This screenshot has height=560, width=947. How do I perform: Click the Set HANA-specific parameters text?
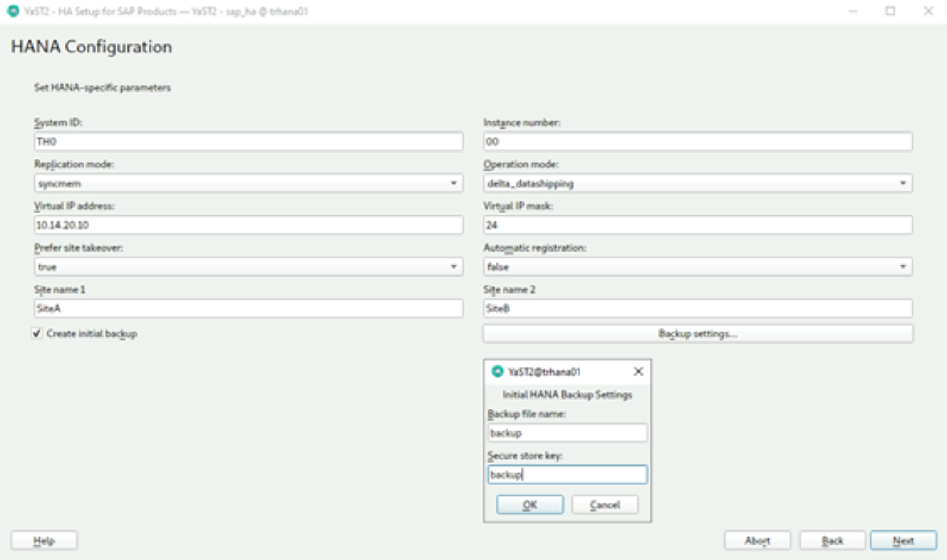(x=102, y=88)
